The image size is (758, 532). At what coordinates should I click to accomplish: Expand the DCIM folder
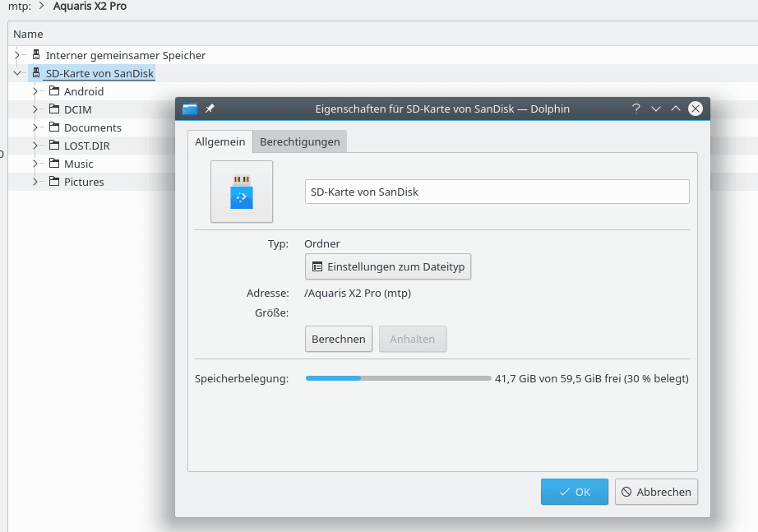tap(35, 109)
